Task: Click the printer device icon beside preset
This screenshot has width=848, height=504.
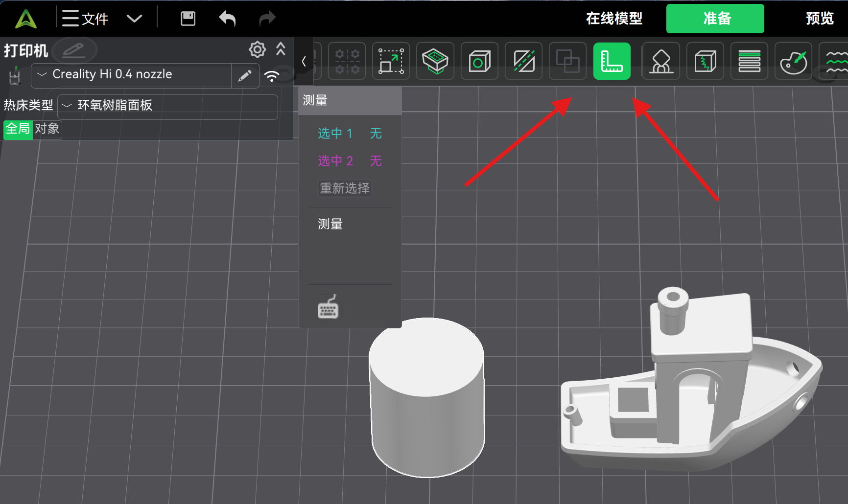Action: click(x=15, y=76)
